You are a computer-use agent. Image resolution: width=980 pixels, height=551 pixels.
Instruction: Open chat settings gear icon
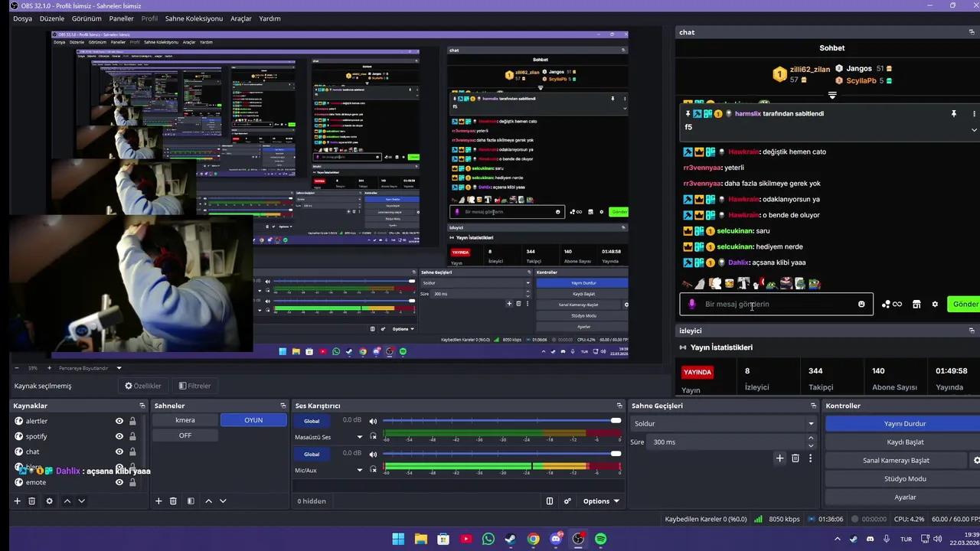tap(935, 304)
